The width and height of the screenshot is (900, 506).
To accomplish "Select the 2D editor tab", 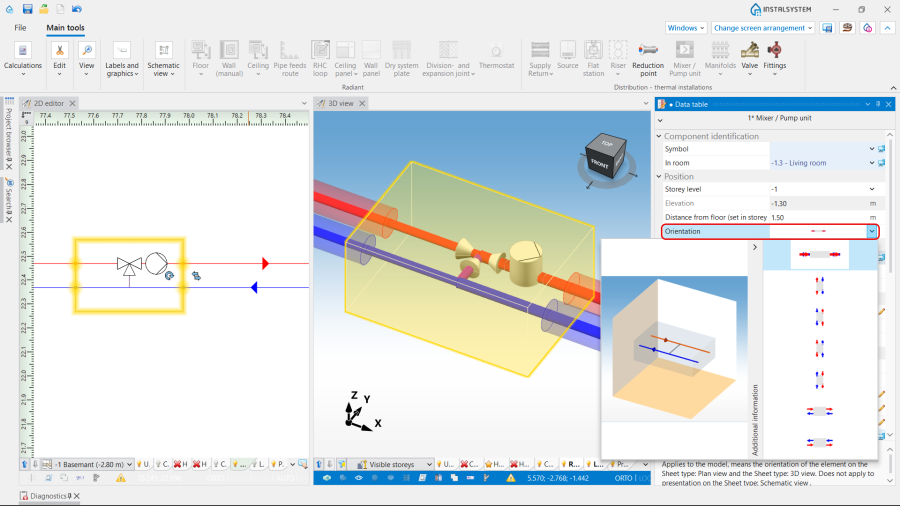I will click(x=48, y=103).
